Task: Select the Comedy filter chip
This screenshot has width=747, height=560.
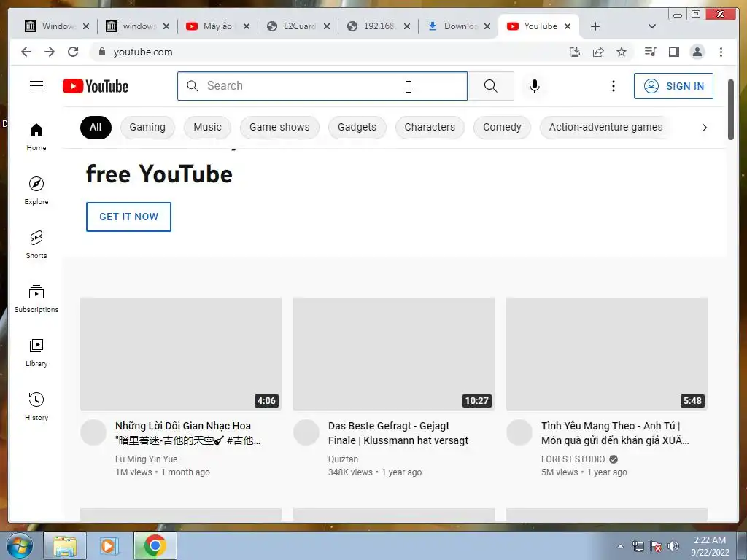Action: (x=502, y=127)
